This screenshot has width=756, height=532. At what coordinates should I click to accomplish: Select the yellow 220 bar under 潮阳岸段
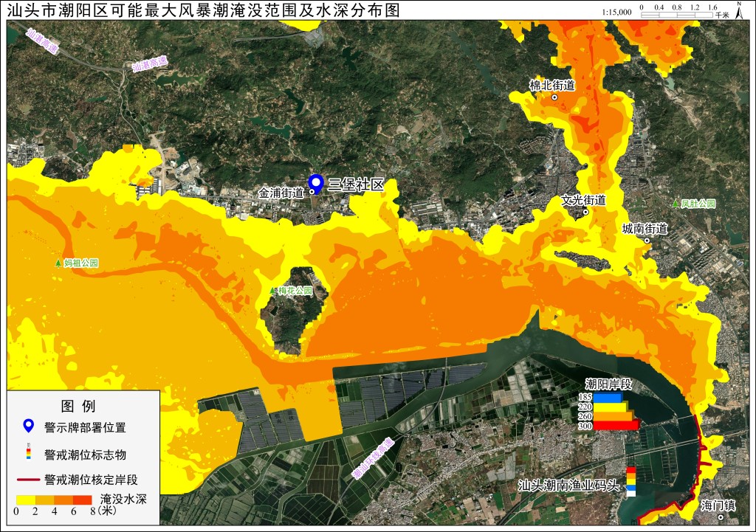click(x=610, y=407)
